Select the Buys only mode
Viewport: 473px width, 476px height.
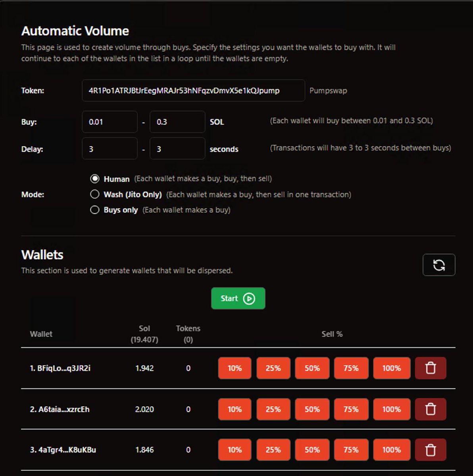point(94,210)
